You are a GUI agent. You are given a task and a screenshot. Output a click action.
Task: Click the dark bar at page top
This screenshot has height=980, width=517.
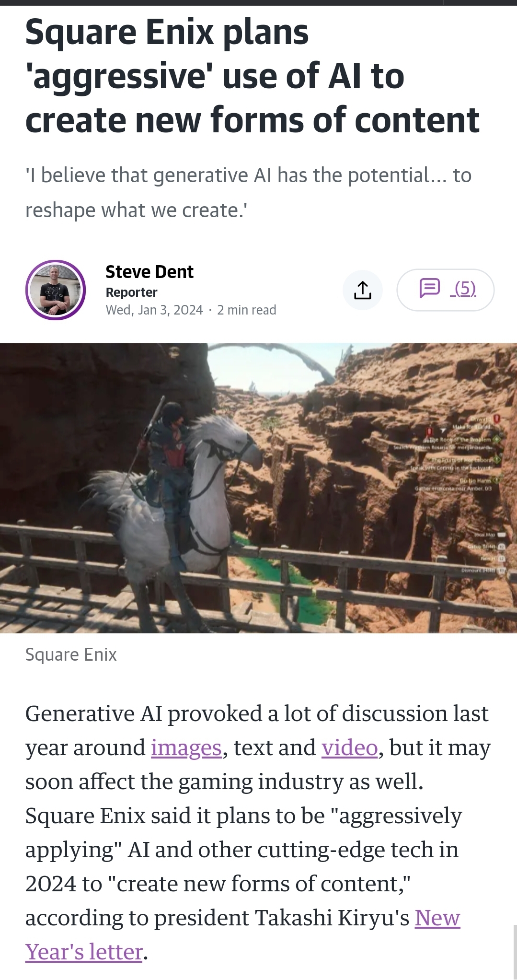[x=258, y=2]
